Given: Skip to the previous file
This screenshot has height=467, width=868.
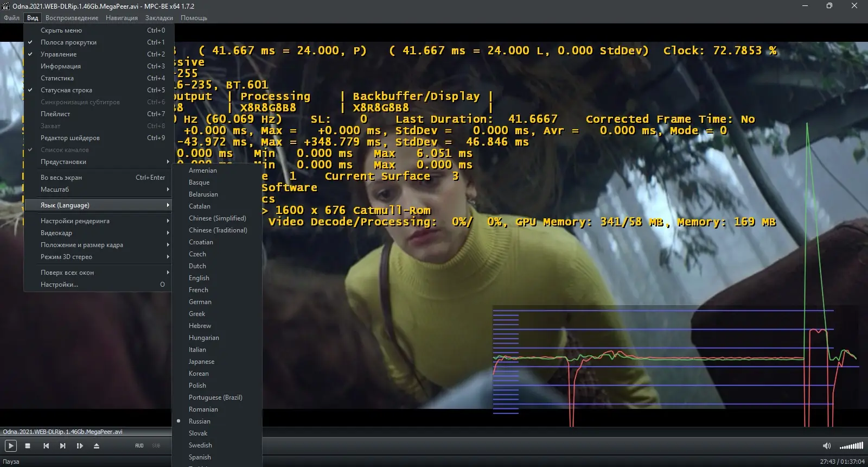Looking at the screenshot, I should click(x=46, y=446).
